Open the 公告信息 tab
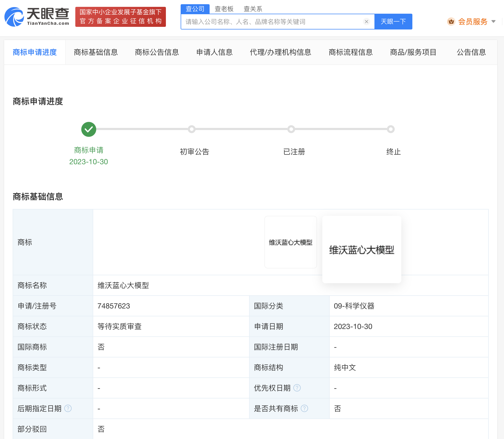This screenshot has width=504, height=439. tap(471, 52)
